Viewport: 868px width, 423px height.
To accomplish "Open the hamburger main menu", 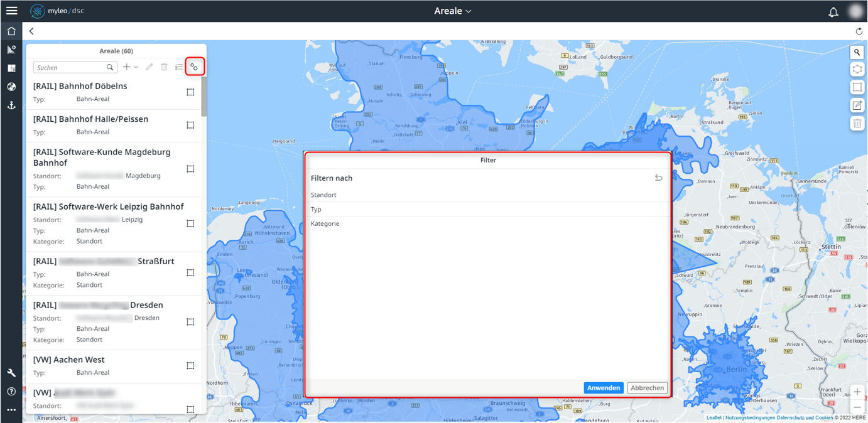I will pyautogui.click(x=11, y=11).
